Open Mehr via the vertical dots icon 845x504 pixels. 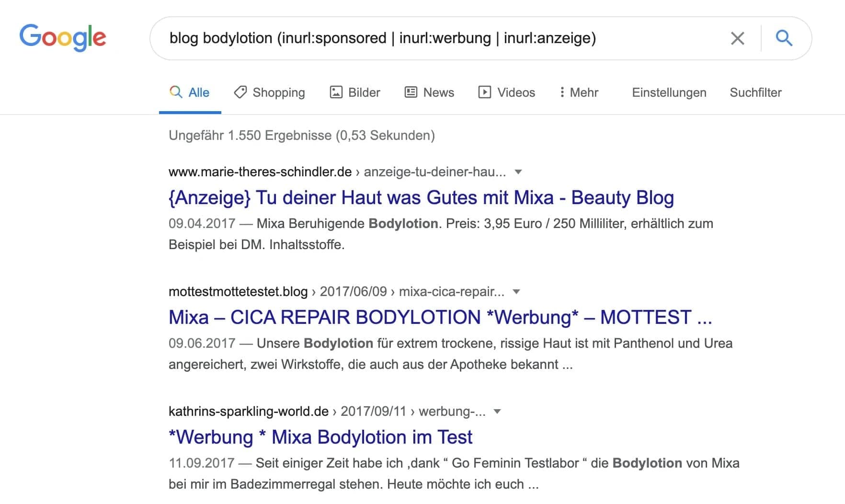562,92
